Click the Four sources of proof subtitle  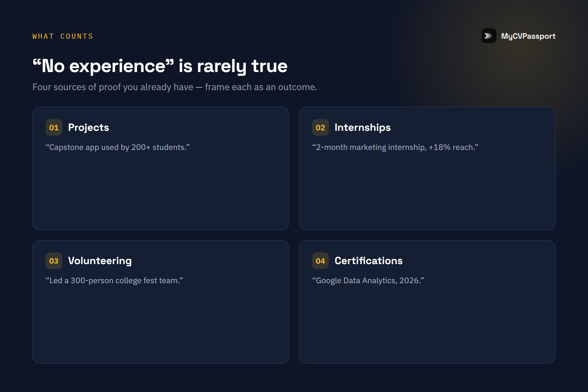175,87
